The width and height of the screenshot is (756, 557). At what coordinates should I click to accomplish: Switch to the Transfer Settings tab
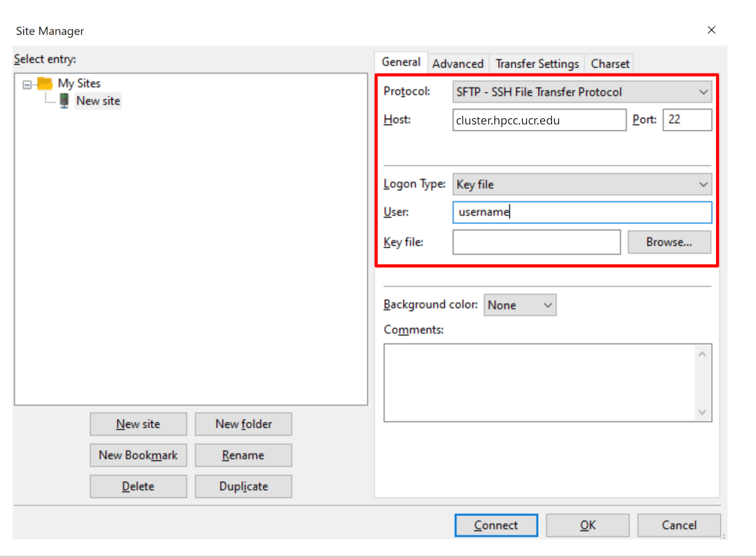(x=537, y=63)
